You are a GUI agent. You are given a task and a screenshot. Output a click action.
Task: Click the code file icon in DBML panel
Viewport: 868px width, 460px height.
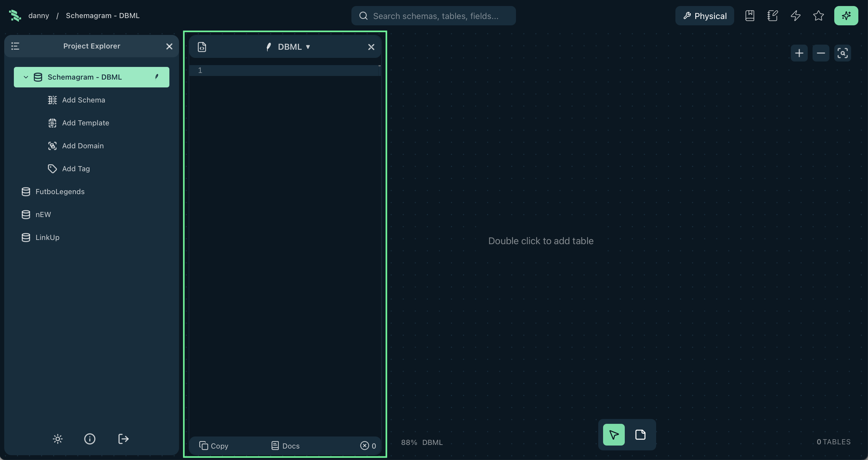[x=202, y=47]
